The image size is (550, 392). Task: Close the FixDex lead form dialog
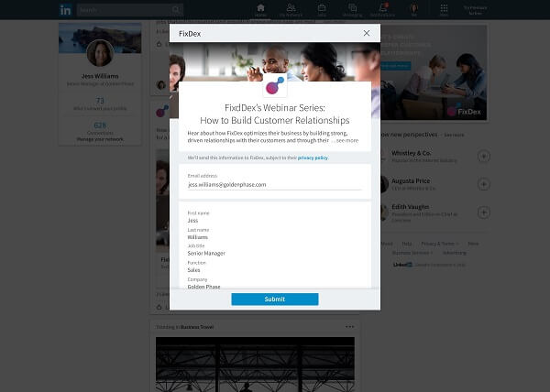[367, 33]
